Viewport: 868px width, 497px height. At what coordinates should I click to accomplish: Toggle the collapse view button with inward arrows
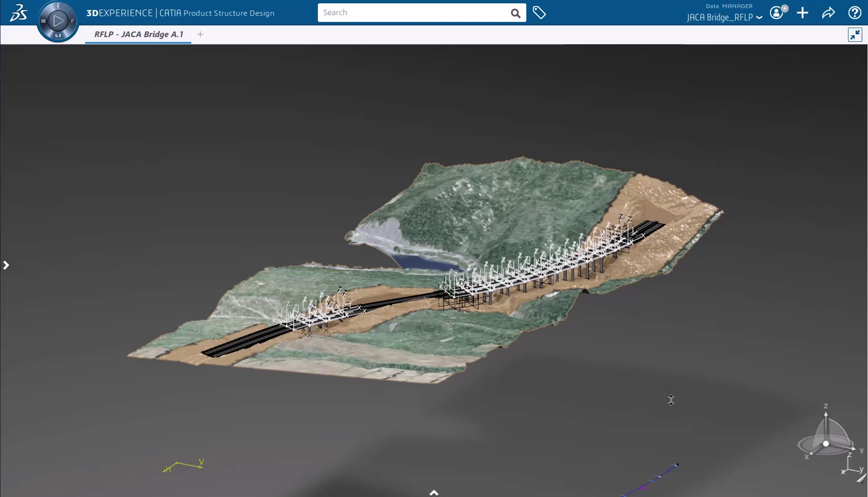click(855, 35)
